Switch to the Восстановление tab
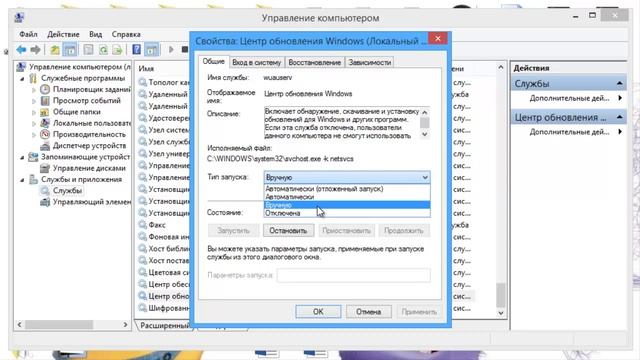 click(315, 62)
